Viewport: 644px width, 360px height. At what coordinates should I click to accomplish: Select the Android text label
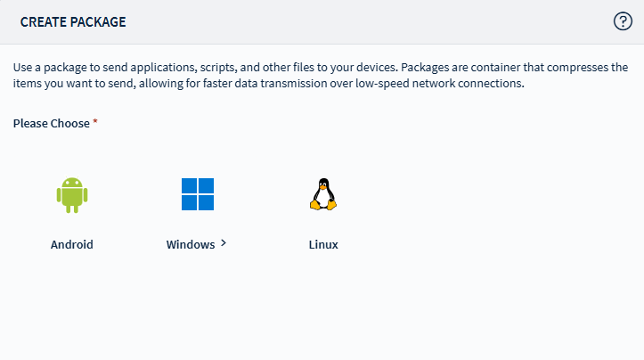coord(71,244)
